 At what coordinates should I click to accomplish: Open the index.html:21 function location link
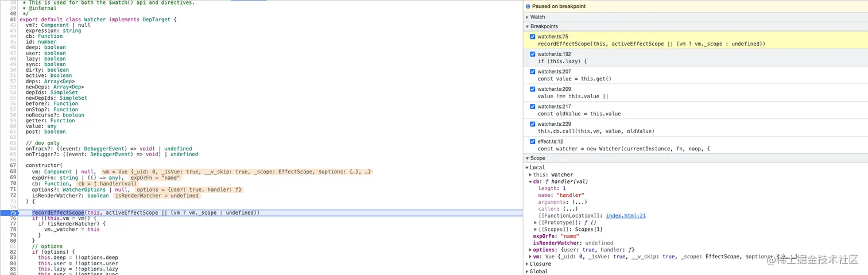[x=626, y=216]
